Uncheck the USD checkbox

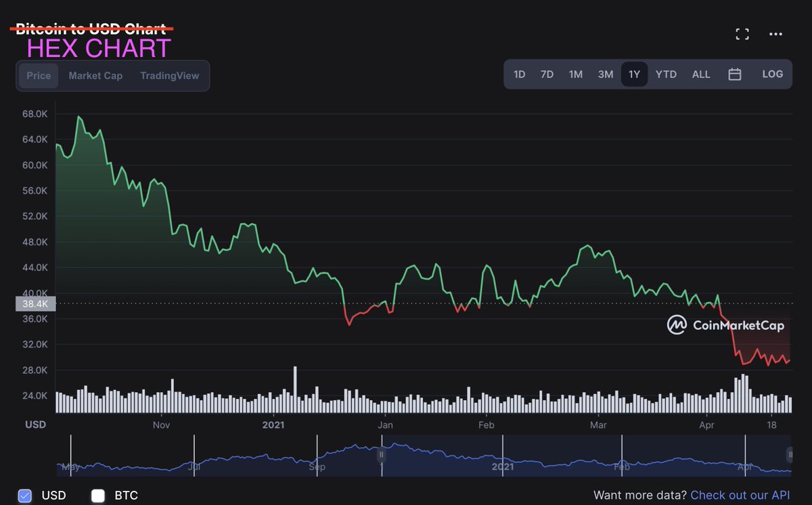click(25, 496)
